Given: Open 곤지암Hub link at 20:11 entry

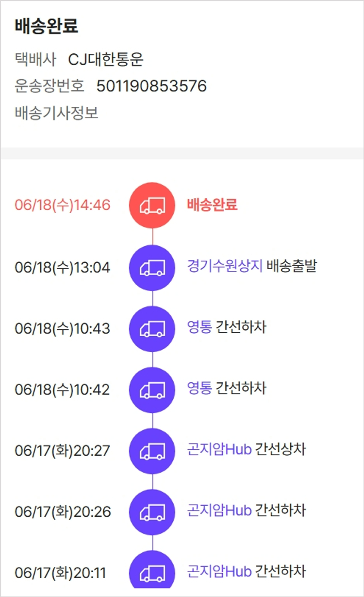Looking at the screenshot, I should click(219, 572).
